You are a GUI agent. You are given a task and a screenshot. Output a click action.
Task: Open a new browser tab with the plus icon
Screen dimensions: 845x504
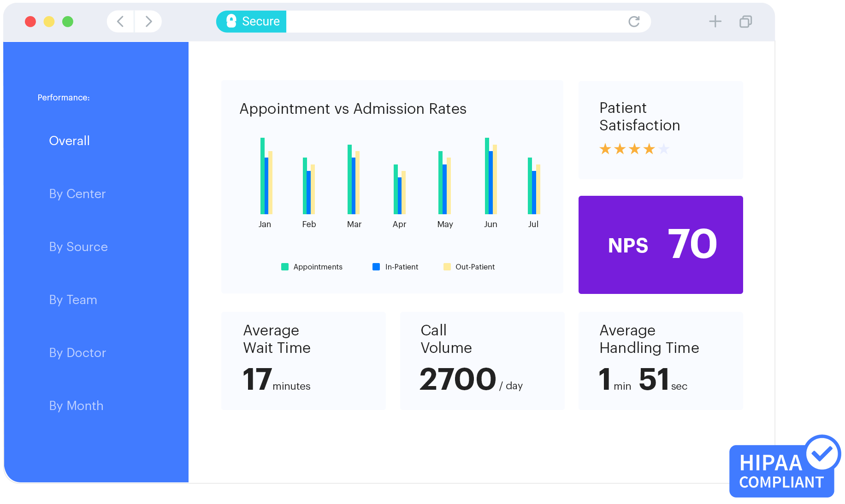pyautogui.click(x=715, y=21)
